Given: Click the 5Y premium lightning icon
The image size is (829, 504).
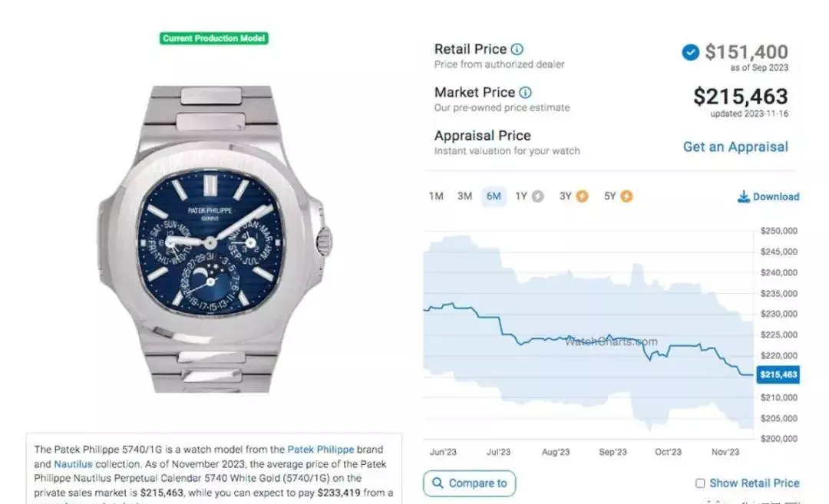Looking at the screenshot, I should click(x=626, y=196).
